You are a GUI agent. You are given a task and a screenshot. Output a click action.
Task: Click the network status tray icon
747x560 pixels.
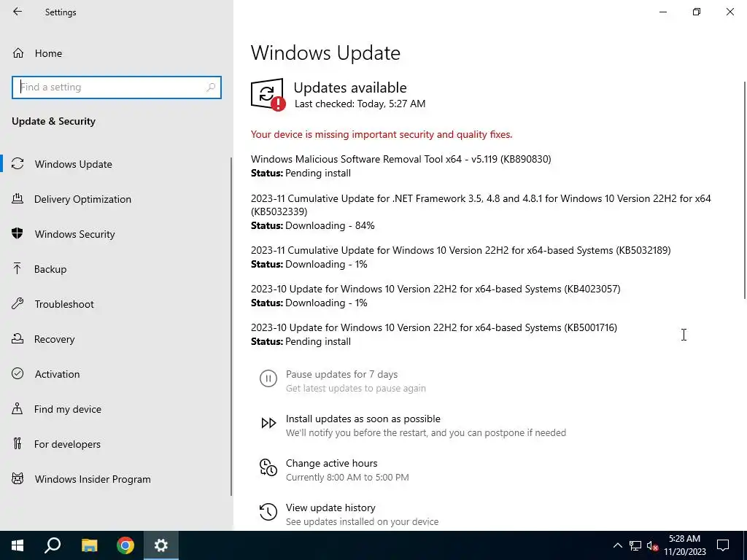click(635, 545)
